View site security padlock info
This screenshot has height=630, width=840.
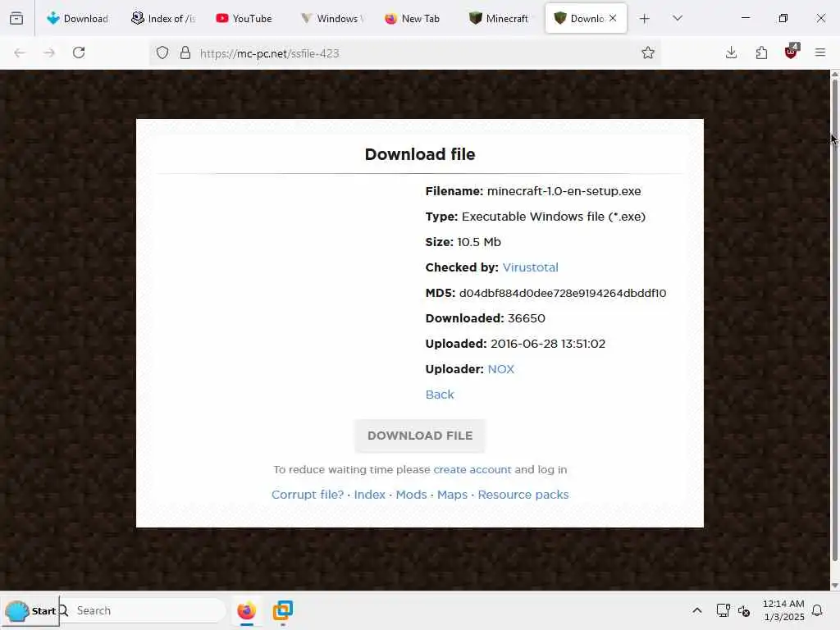[x=185, y=52]
